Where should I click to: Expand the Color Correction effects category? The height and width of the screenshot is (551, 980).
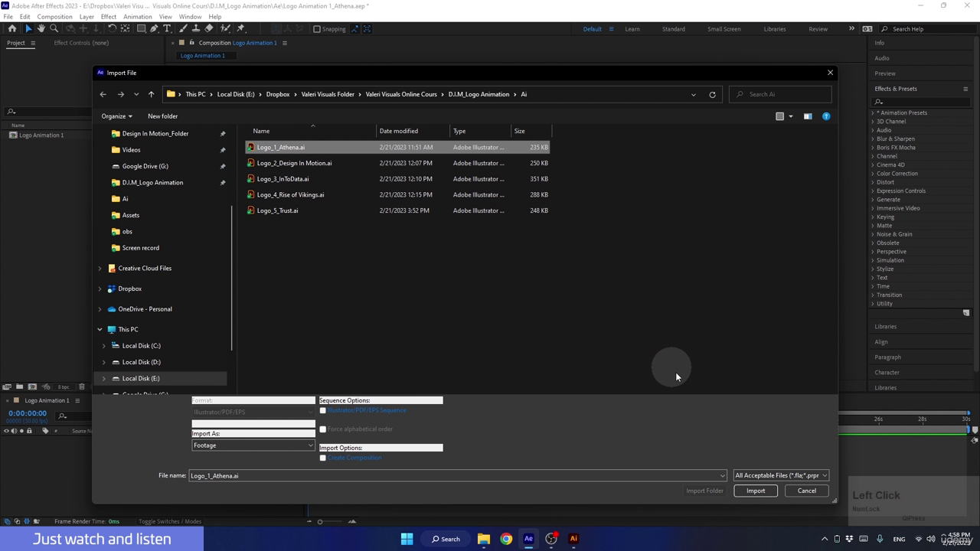[873, 174]
